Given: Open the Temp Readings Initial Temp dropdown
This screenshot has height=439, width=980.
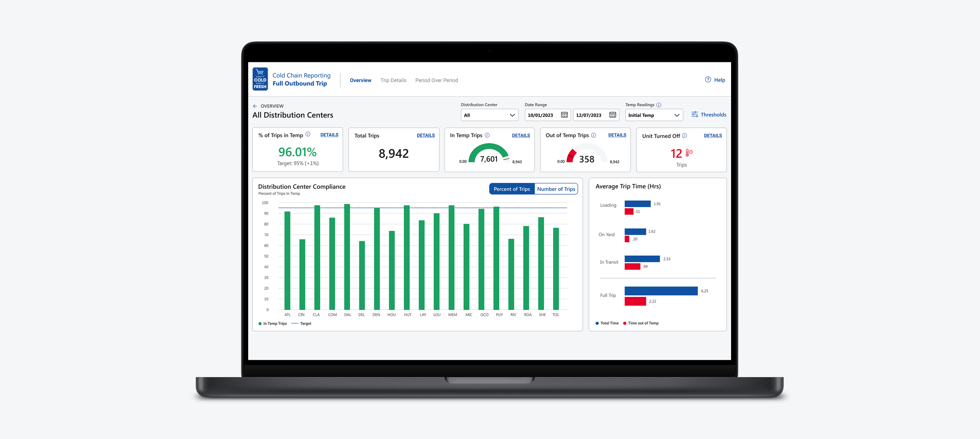Looking at the screenshot, I should coord(654,115).
